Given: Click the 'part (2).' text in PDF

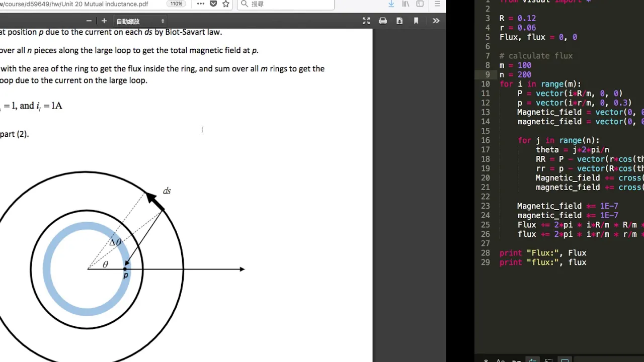Looking at the screenshot, I should [x=15, y=134].
